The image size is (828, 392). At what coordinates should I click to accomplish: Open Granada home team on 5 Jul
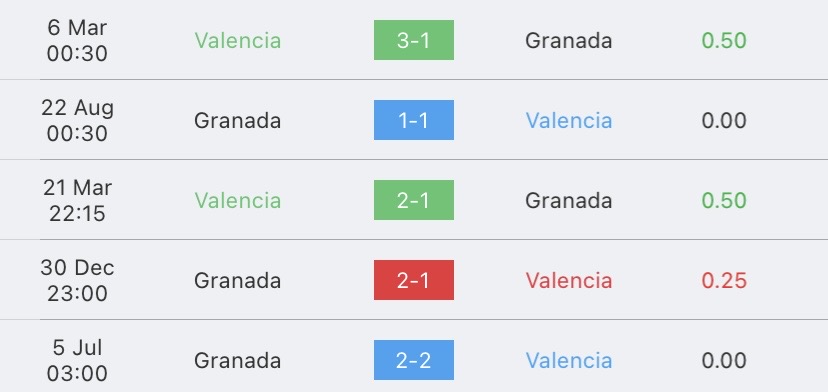coord(238,360)
